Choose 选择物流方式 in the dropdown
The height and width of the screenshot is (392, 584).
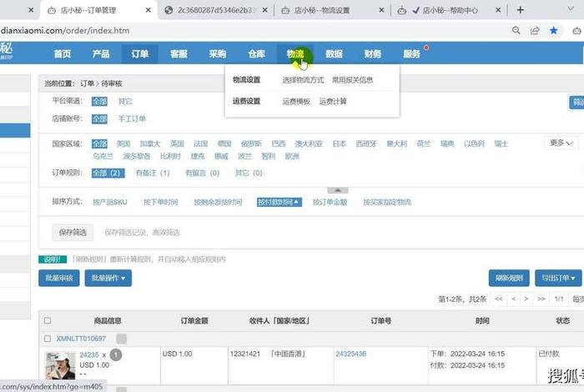[303, 80]
